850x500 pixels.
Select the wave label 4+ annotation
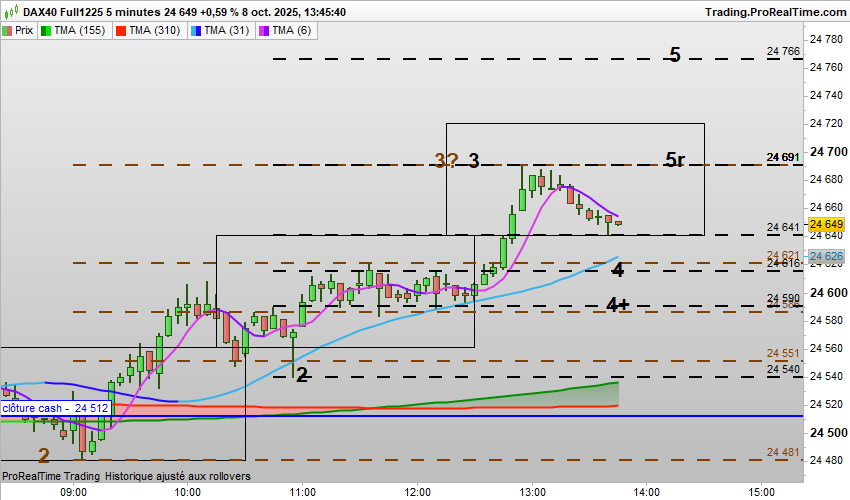click(x=617, y=304)
